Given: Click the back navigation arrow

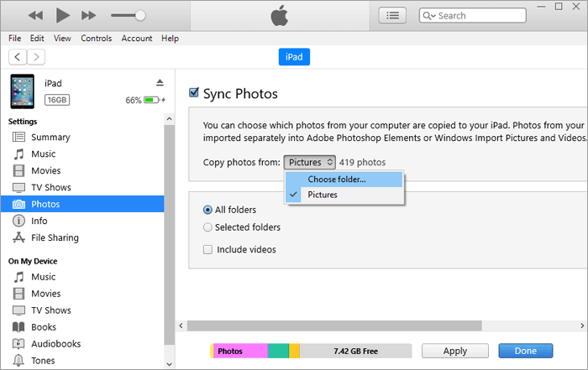Looking at the screenshot, I should [x=17, y=57].
